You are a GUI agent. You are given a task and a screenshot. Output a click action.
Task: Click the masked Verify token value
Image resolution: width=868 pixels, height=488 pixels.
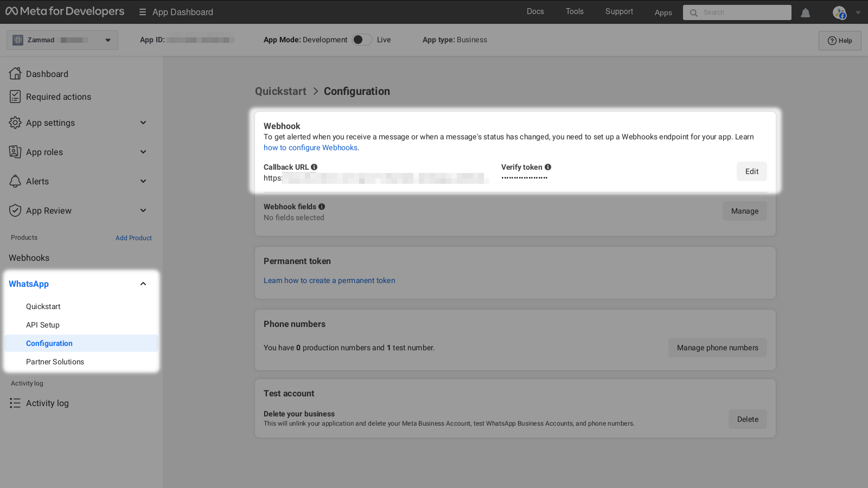tap(524, 178)
